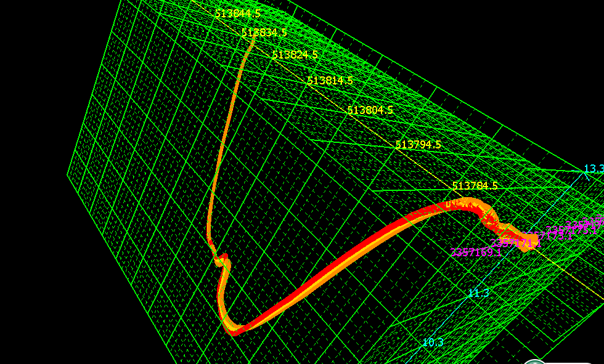Screen dimensions: 604x364
Task: Click the 513824.5 yellow coordinate label
Action: click(x=295, y=55)
